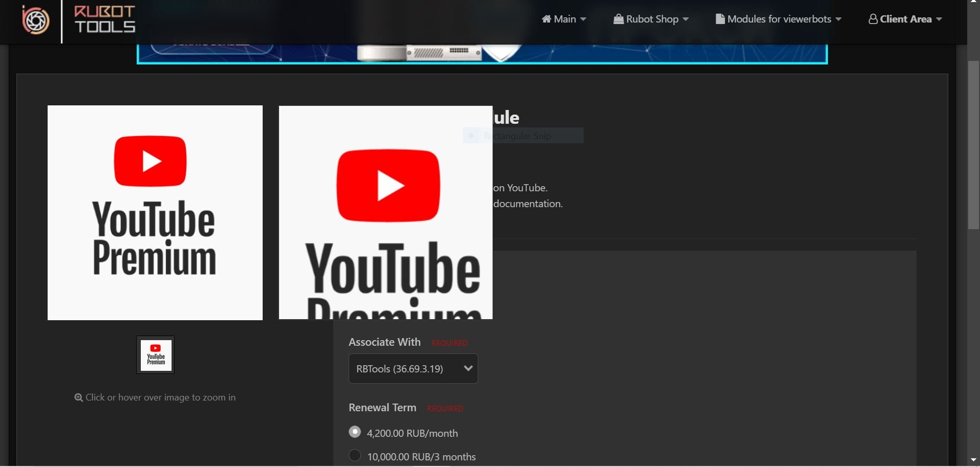
Task: Open the Associate With RBTools dropdown
Action: point(413,368)
